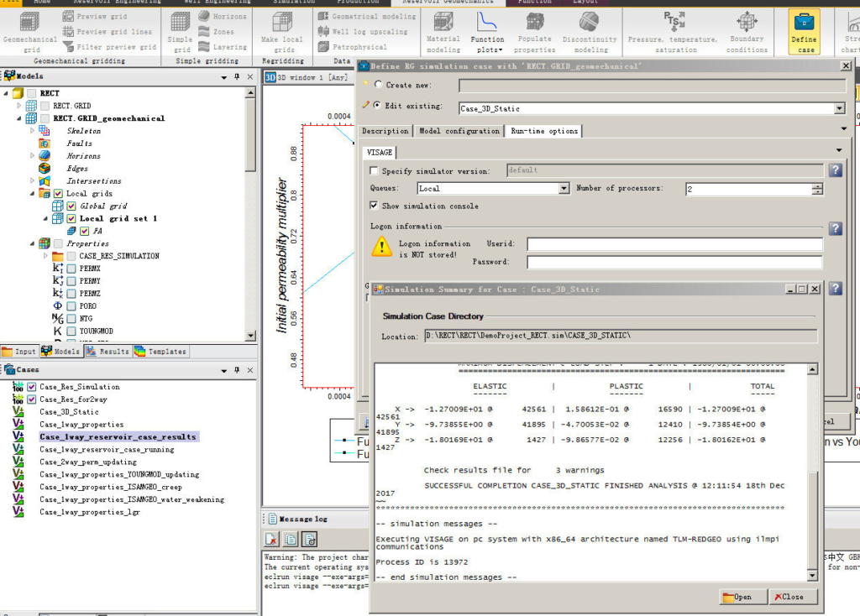The height and width of the screenshot is (616, 860).
Task: Open the Geomechanical grid tool
Action: (x=29, y=32)
